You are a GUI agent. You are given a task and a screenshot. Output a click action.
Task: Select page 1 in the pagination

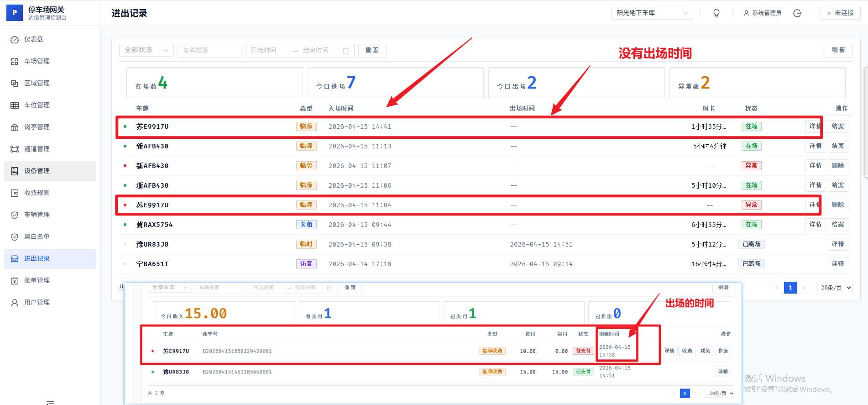coord(790,288)
